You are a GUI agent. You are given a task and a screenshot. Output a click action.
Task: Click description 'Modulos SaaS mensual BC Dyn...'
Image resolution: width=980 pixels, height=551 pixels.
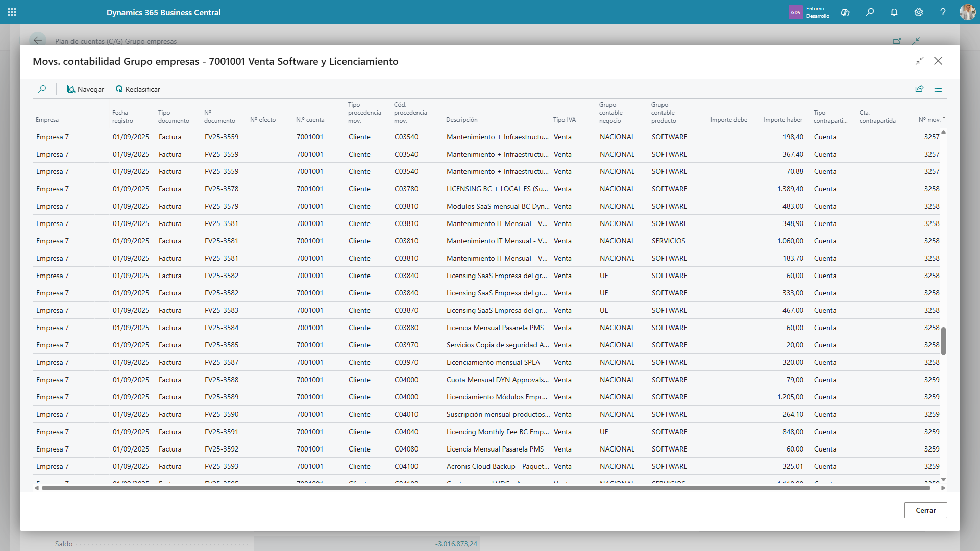pyautogui.click(x=498, y=206)
